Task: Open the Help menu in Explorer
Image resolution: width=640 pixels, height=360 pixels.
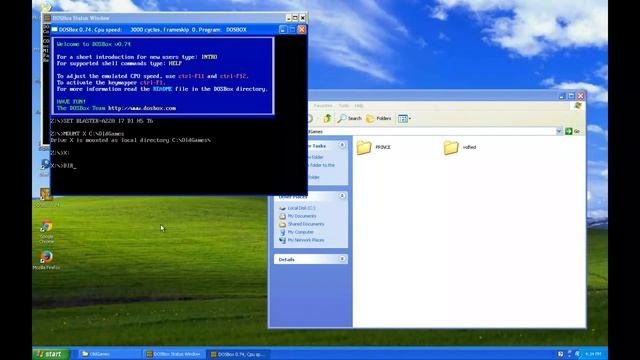Action: (359, 106)
